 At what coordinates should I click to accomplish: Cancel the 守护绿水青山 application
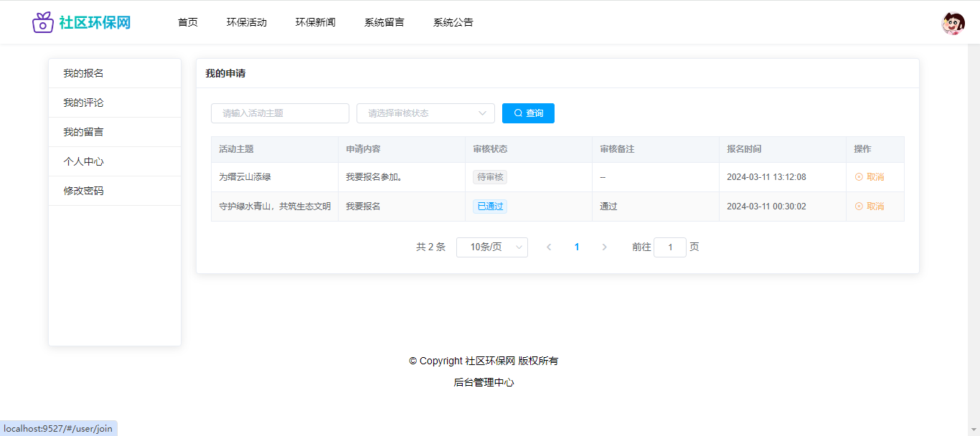(x=870, y=207)
